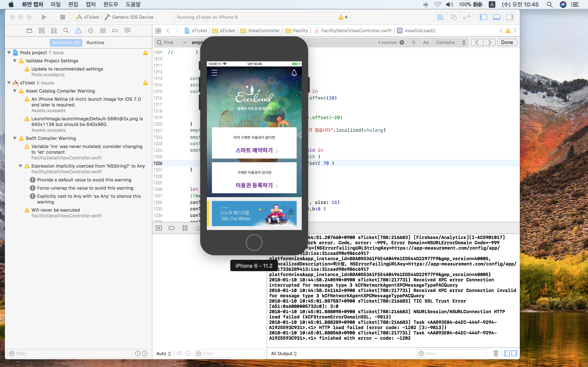Image resolution: width=588 pixels, height=367 pixels.
Task: Tap the bell notification icon in simulator
Action: pyautogui.click(x=294, y=73)
